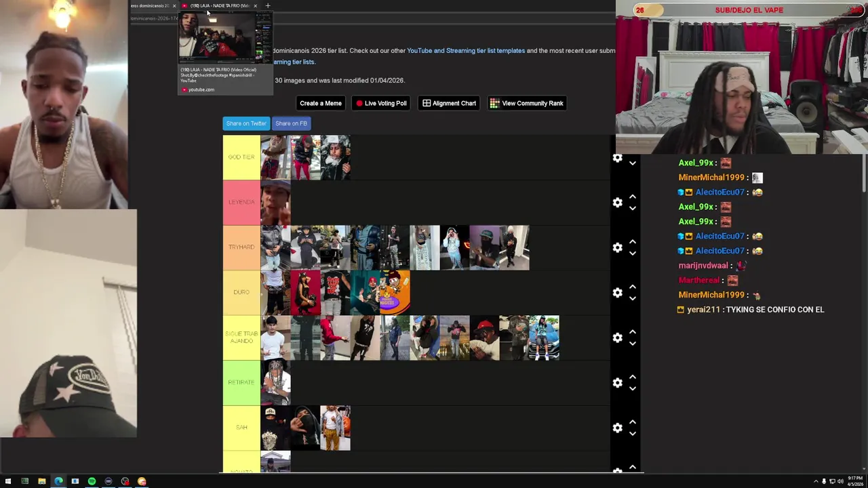Screen dimensions: 868x488
Task: Move SAH row up with arrow
Action: (x=632, y=422)
